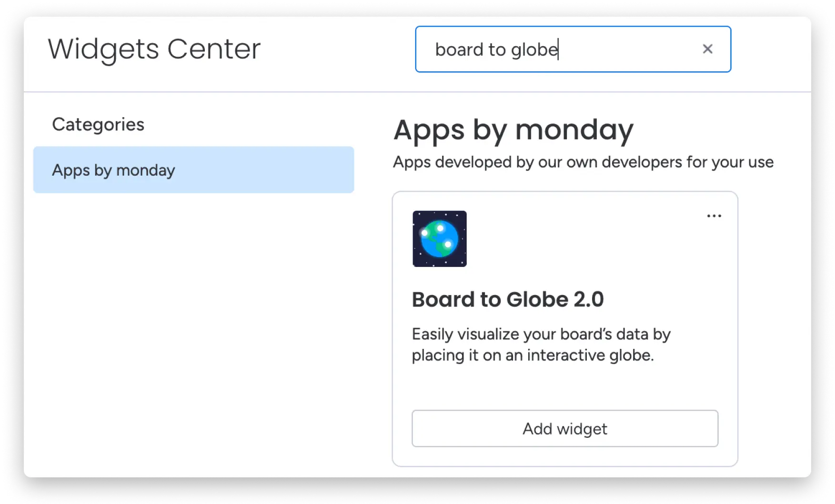Open the three-dot menu on Board to Globe card
Screen dimensions: 835x504
[x=714, y=216]
